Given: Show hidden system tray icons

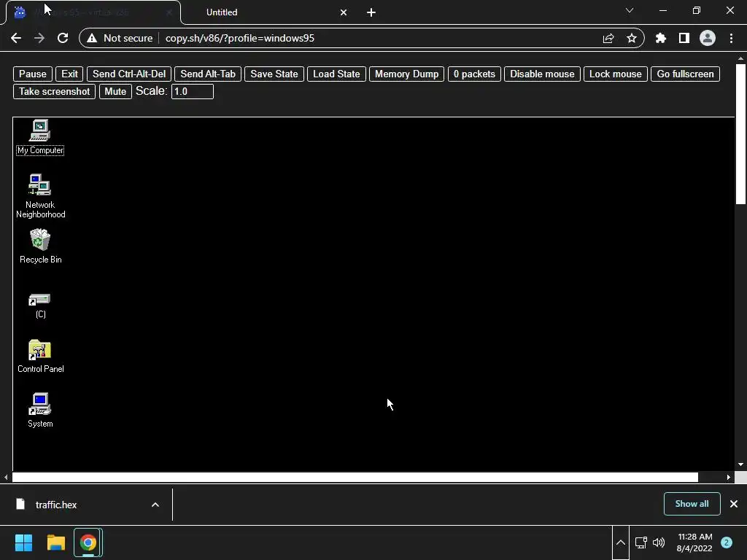Looking at the screenshot, I should 620,542.
